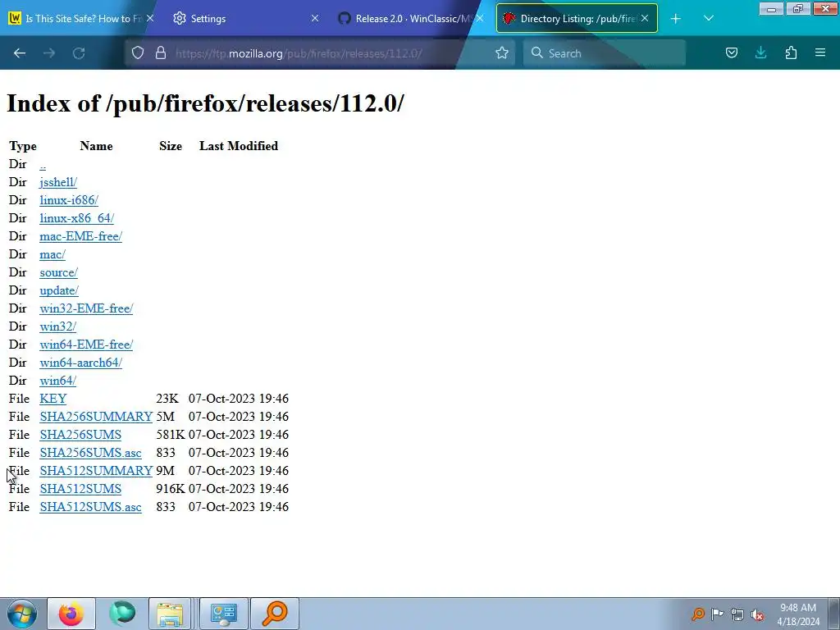Viewport: 840px width, 630px height.
Task: Close the Is This Site Safe tab
Action: coord(150,19)
